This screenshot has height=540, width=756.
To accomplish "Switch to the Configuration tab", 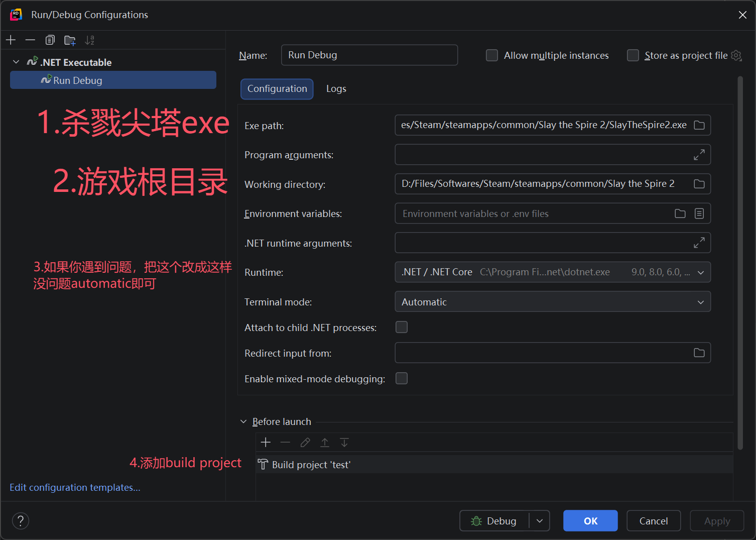I will coord(277,89).
